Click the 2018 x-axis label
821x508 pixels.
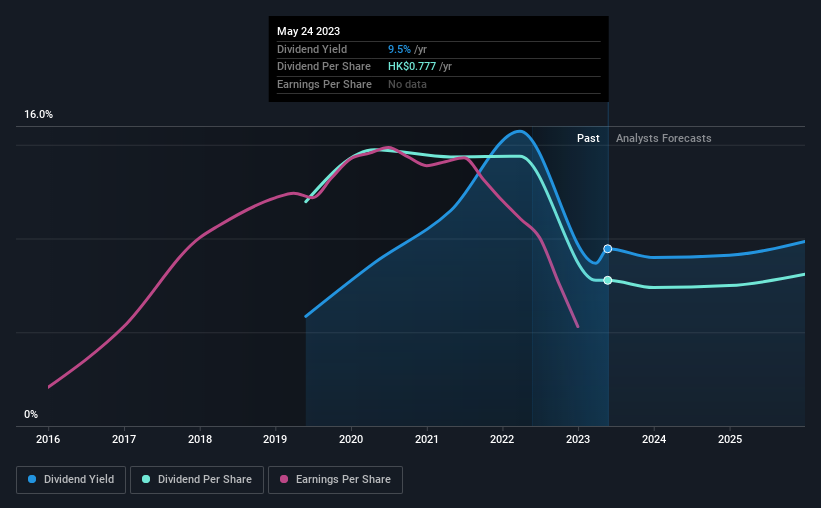click(199, 439)
